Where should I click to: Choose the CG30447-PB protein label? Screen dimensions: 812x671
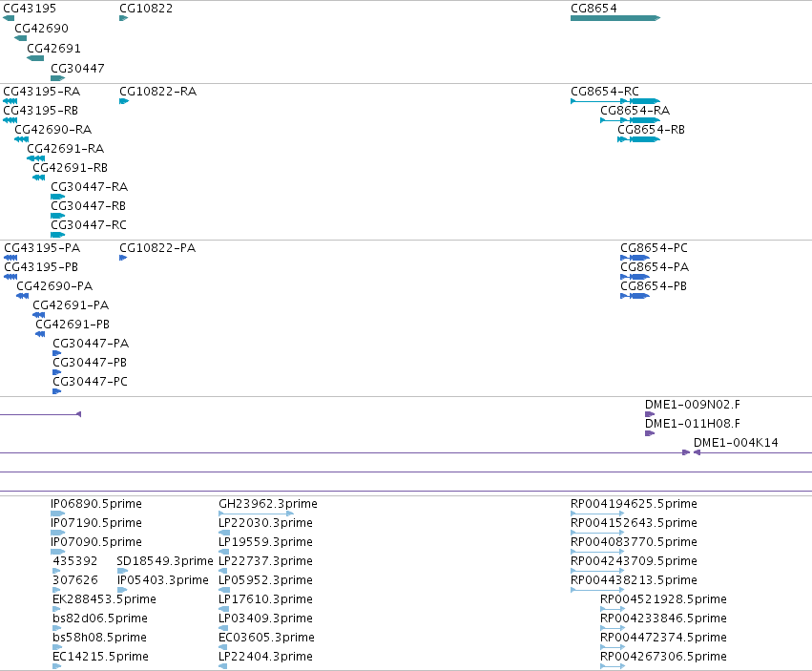(x=90, y=362)
